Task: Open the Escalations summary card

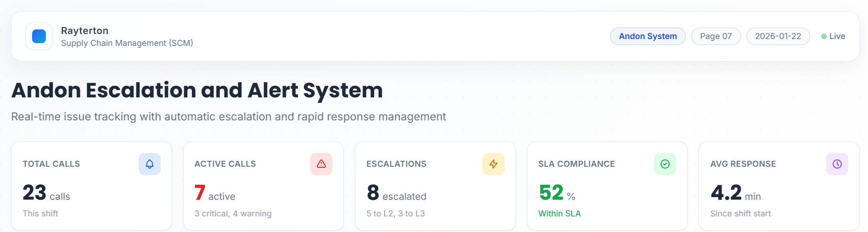Action: [x=435, y=186]
